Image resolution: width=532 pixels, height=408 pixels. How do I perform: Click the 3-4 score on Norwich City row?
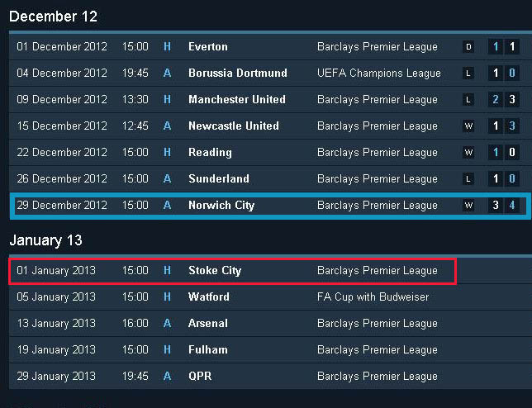504,206
